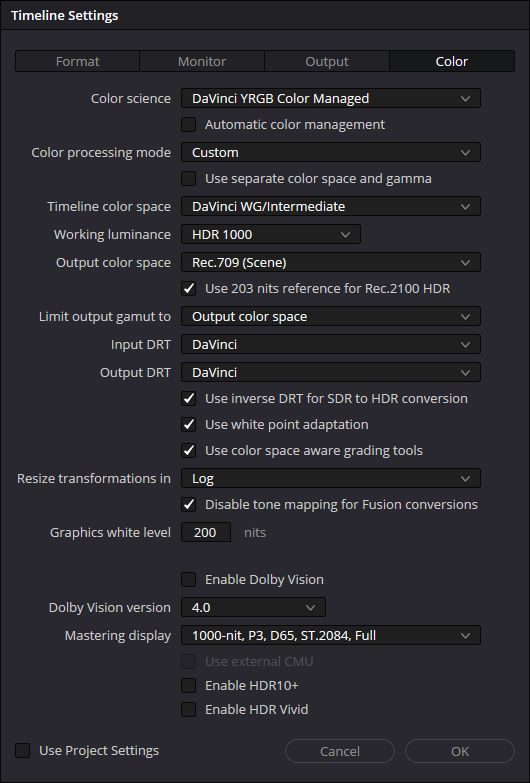The image size is (530, 783).
Task: Expand the Limit output gamut to dropdown
Action: (x=331, y=316)
